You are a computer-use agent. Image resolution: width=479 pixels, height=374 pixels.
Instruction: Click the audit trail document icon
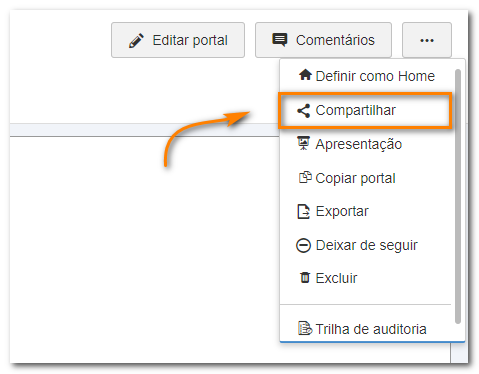point(305,328)
